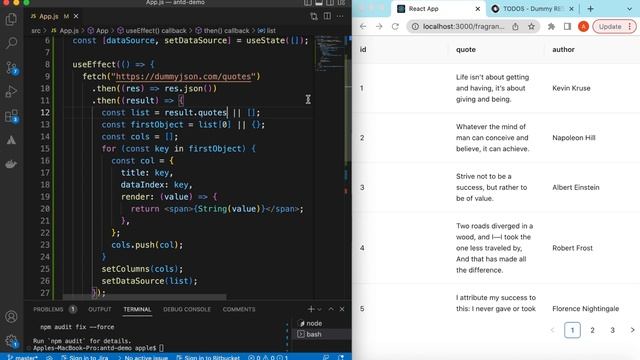Click No active issue status item

[142, 357]
